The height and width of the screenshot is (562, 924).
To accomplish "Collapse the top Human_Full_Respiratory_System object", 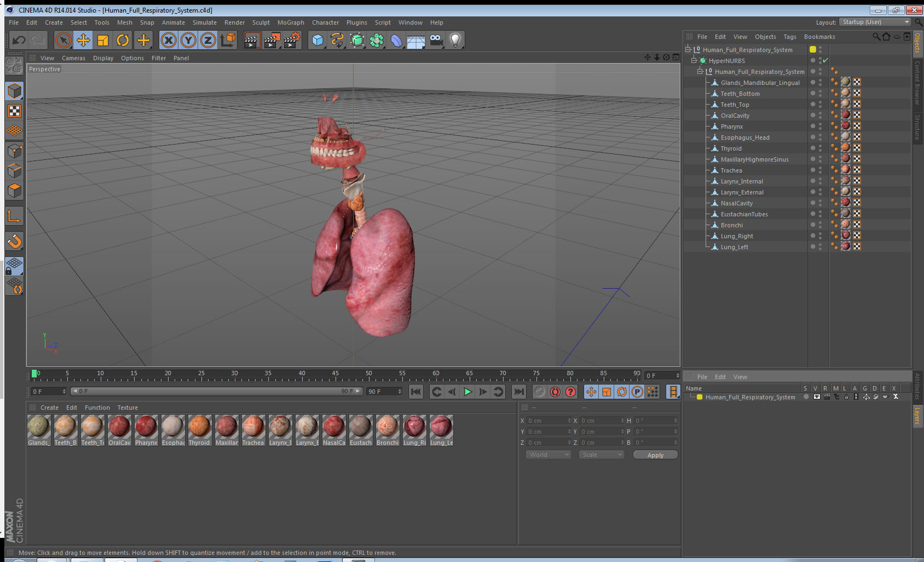I will (688, 49).
